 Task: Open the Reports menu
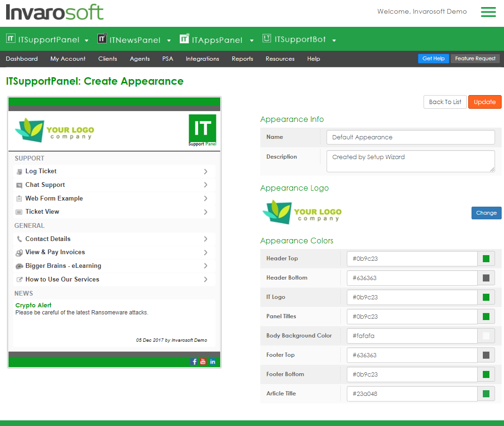(x=242, y=59)
